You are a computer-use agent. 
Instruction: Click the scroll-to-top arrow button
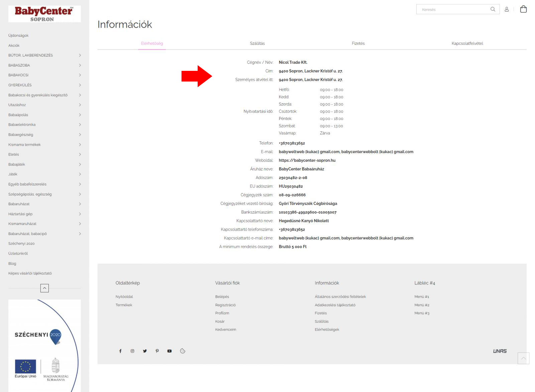(x=523, y=358)
